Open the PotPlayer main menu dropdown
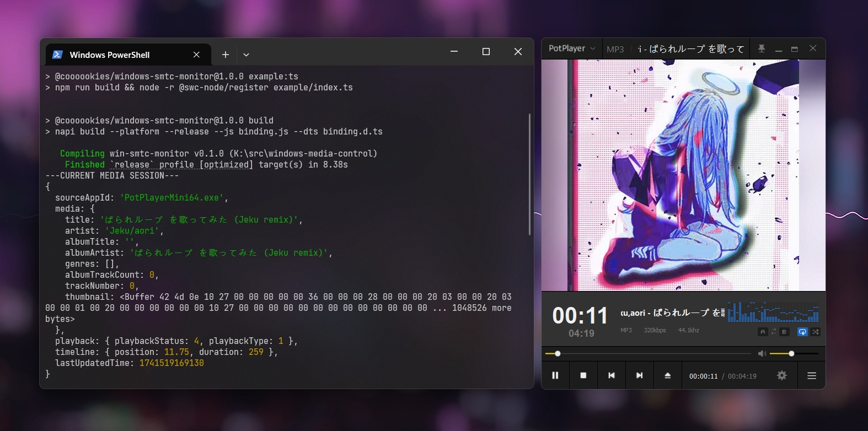 [572, 49]
